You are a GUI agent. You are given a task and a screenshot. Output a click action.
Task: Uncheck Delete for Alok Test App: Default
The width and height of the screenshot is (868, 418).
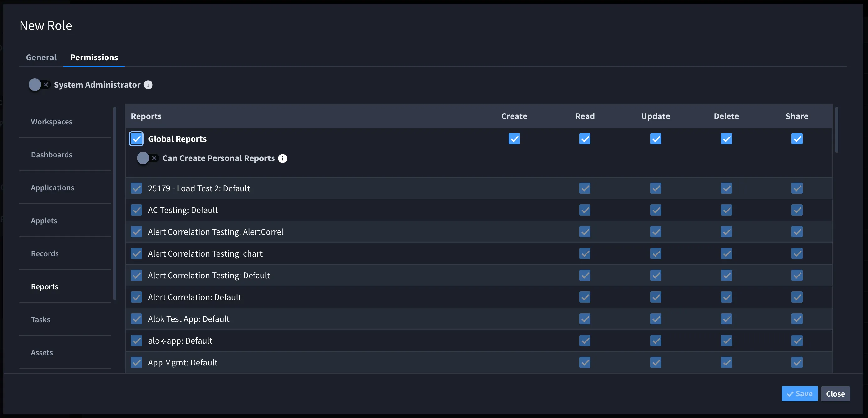click(726, 319)
